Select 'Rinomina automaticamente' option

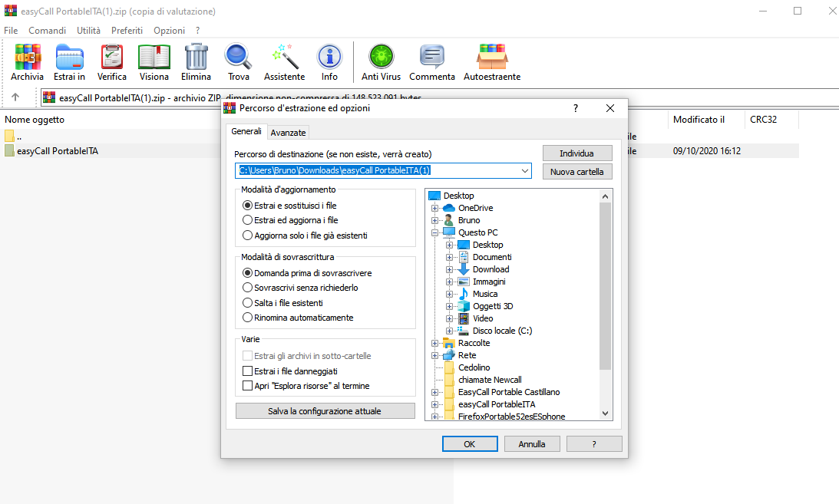[x=247, y=318]
